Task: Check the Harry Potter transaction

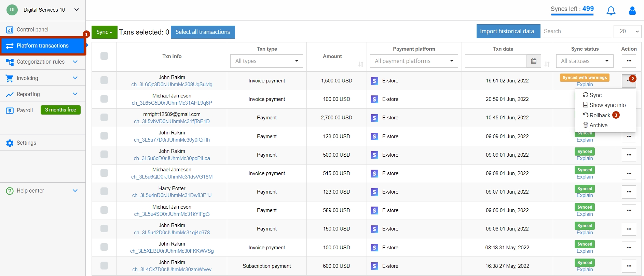Action: [x=104, y=192]
